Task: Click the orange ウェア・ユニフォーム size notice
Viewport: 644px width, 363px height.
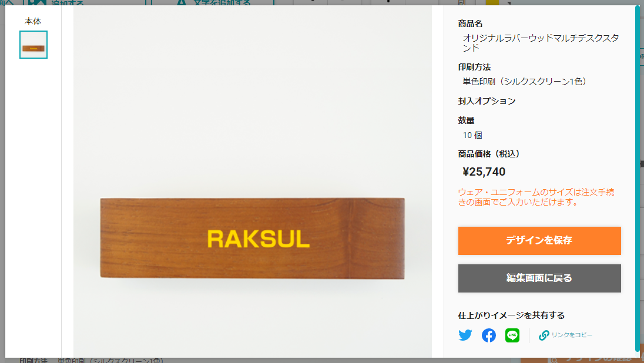Action: click(x=536, y=197)
